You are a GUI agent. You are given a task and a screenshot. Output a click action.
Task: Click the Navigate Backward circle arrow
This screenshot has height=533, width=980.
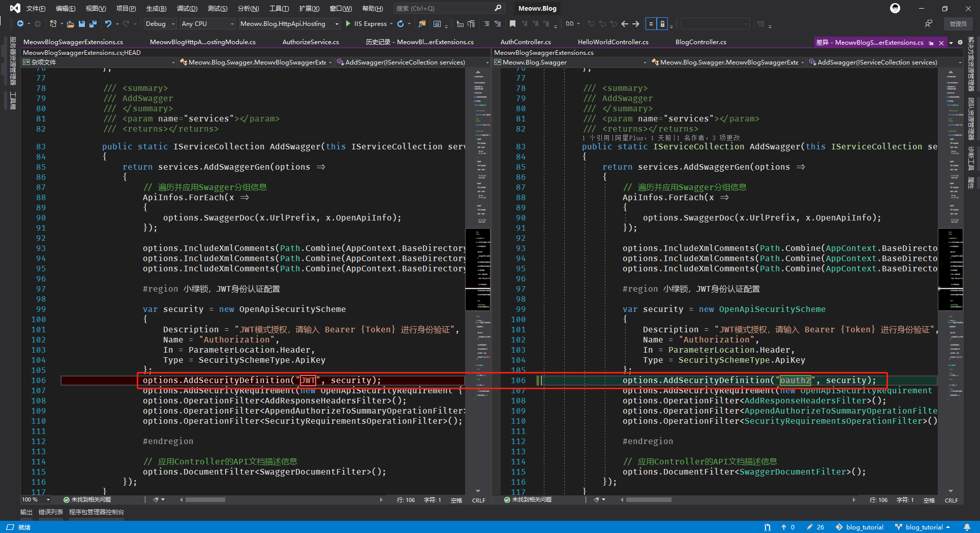pos(20,24)
